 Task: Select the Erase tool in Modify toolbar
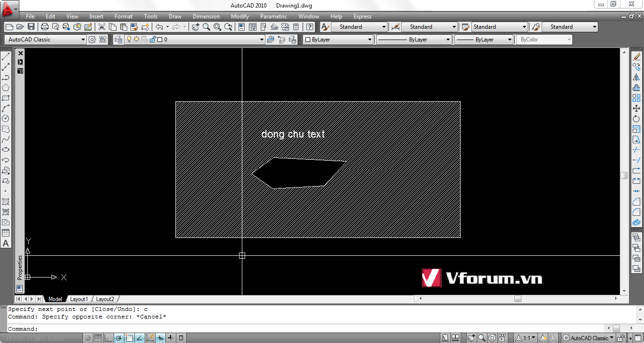636,57
